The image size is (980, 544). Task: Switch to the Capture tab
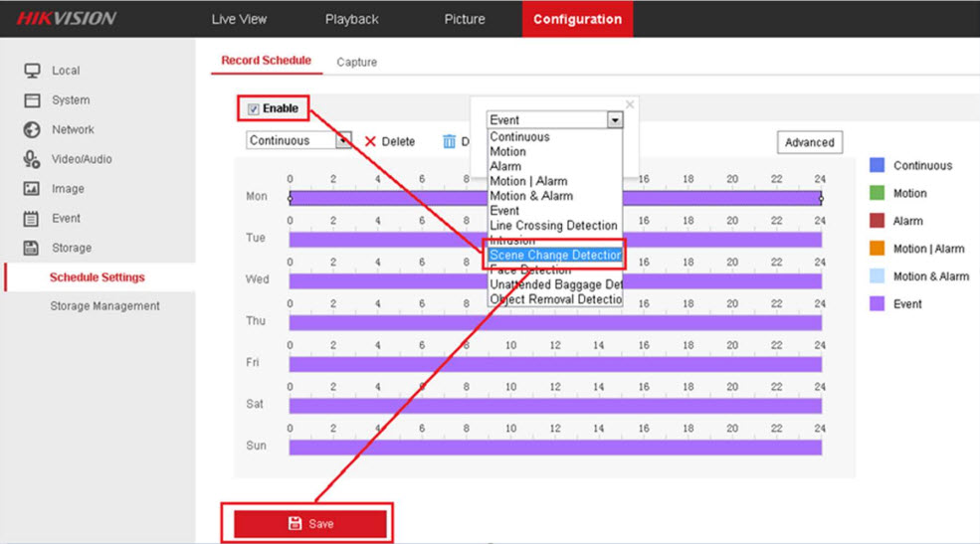[356, 62]
